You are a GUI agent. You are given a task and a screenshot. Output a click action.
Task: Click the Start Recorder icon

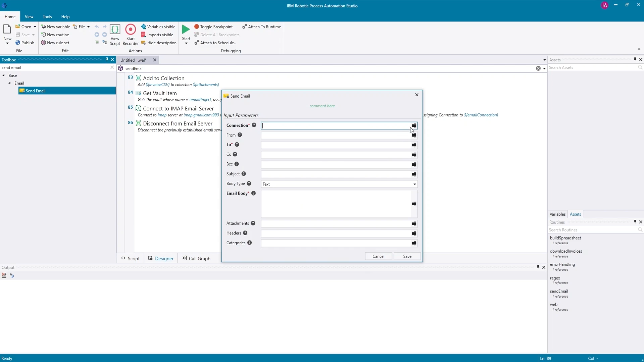point(131,30)
